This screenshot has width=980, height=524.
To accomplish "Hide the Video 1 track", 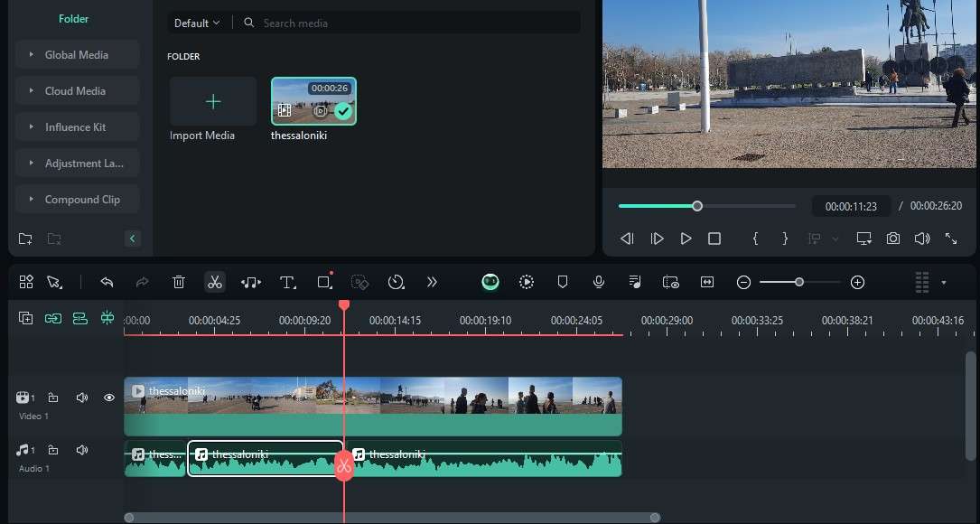I will coord(108,398).
